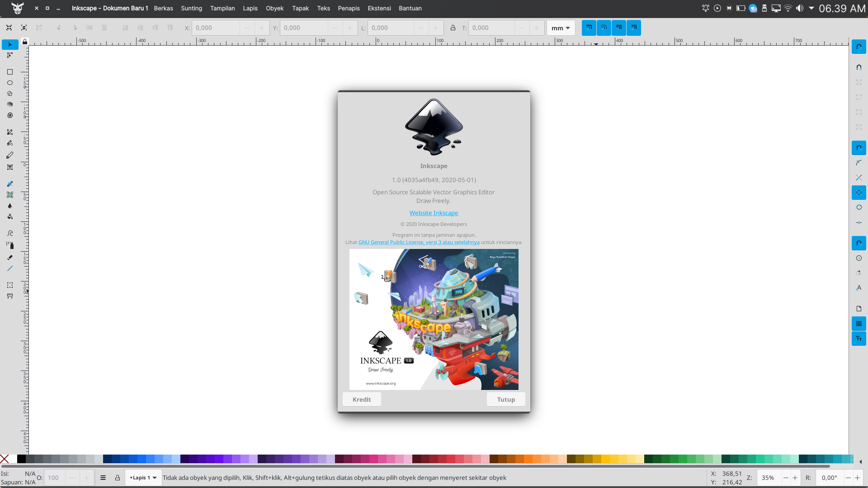This screenshot has height=488, width=868.
Task: Select the Calligraphy brush tool
Action: 10,155
